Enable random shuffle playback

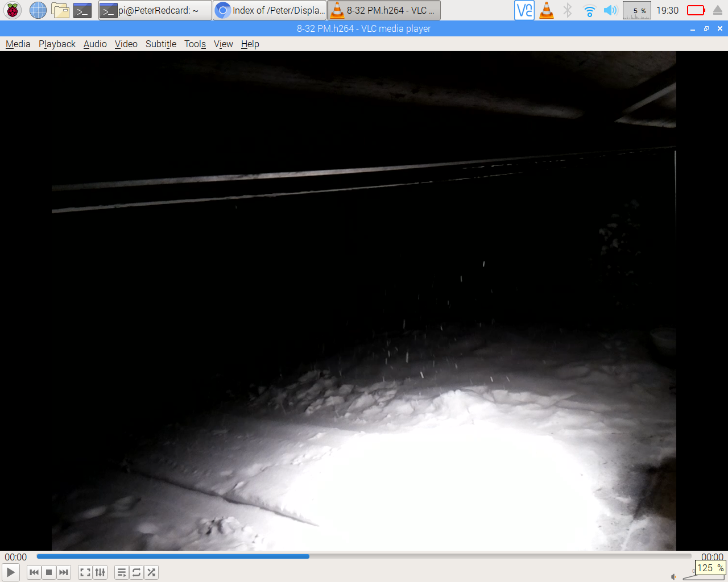[151, 572]
